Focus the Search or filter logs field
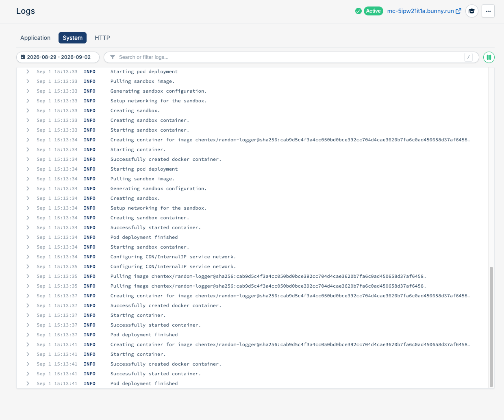This screenshot has width=504, height=420. (291, 57)
